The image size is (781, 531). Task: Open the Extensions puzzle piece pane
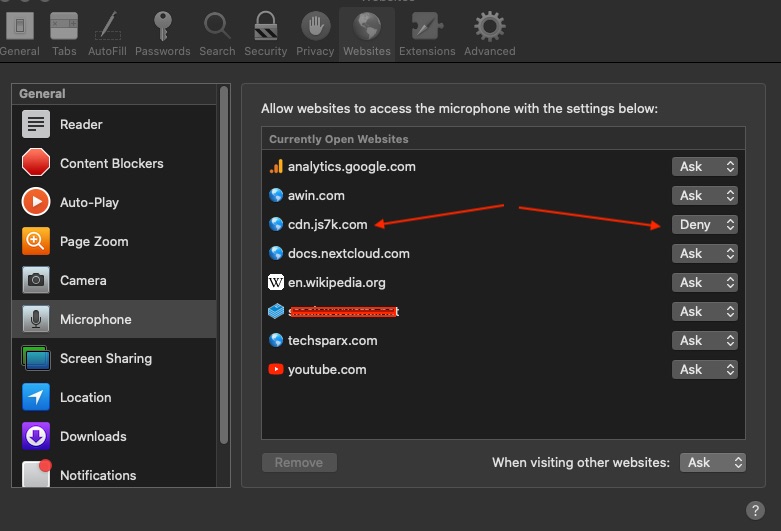pyautogui.click(x=427, y=34)
